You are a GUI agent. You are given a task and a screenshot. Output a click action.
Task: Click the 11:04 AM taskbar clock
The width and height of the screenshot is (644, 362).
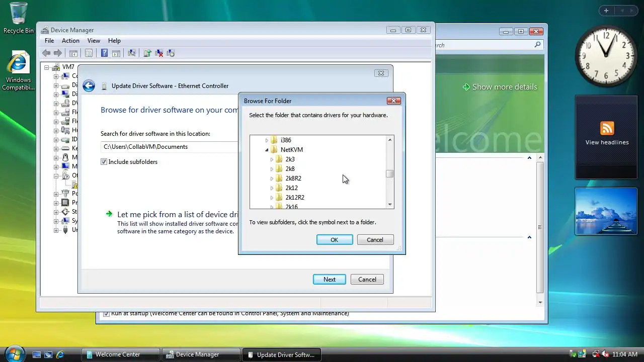coord(625,354)
